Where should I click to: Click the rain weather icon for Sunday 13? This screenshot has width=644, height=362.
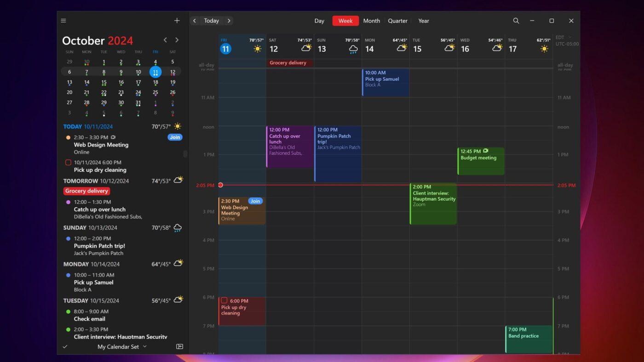point(353,49)
